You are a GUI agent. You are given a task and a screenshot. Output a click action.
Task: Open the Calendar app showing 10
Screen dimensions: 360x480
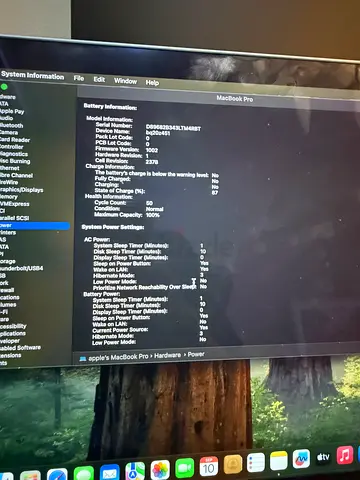tap(209, 466)
